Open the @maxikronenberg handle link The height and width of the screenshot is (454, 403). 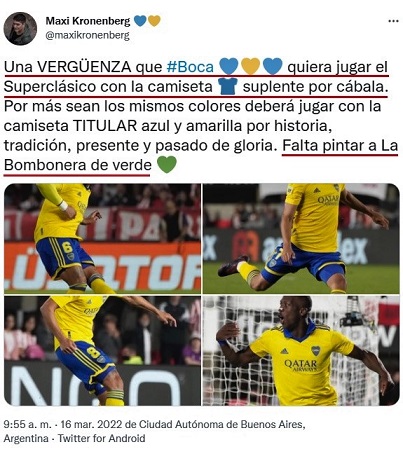pyautogui.click(x=87, y=35)
